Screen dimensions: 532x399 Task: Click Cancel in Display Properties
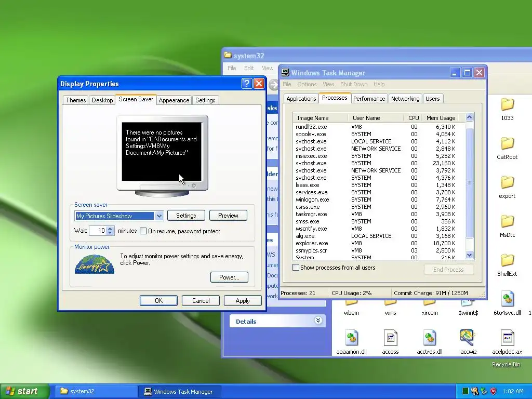click(x=201, y=301)
